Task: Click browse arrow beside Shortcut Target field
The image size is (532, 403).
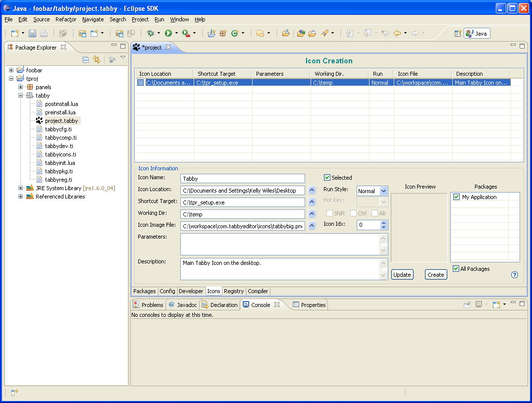Action: click(312, 202)
